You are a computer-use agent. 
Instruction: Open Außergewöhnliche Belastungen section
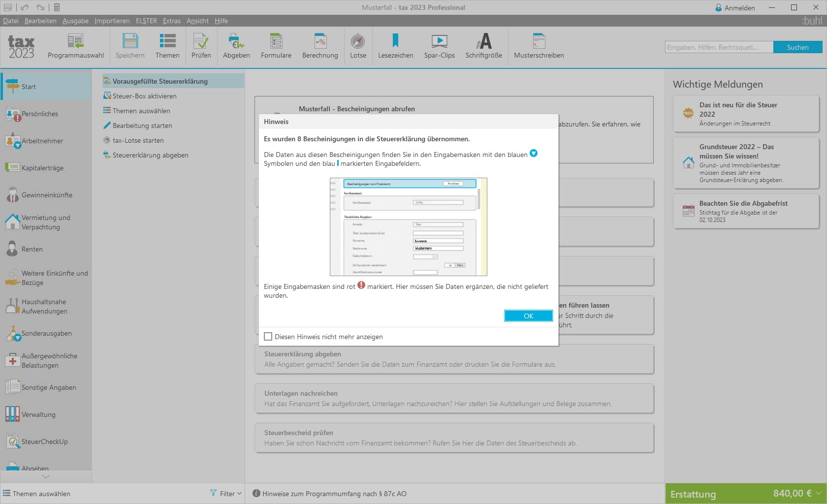pyautogui.click(x=46, y=360)
